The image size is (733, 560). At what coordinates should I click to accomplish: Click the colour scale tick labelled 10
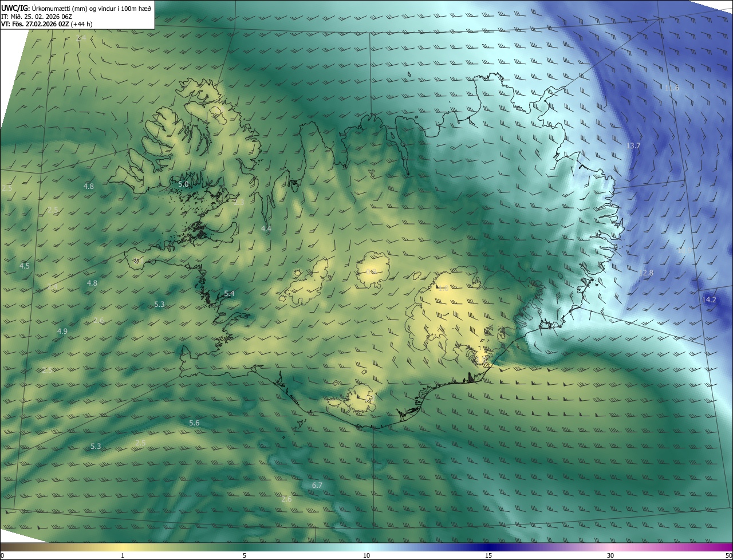tap(366, 555)
